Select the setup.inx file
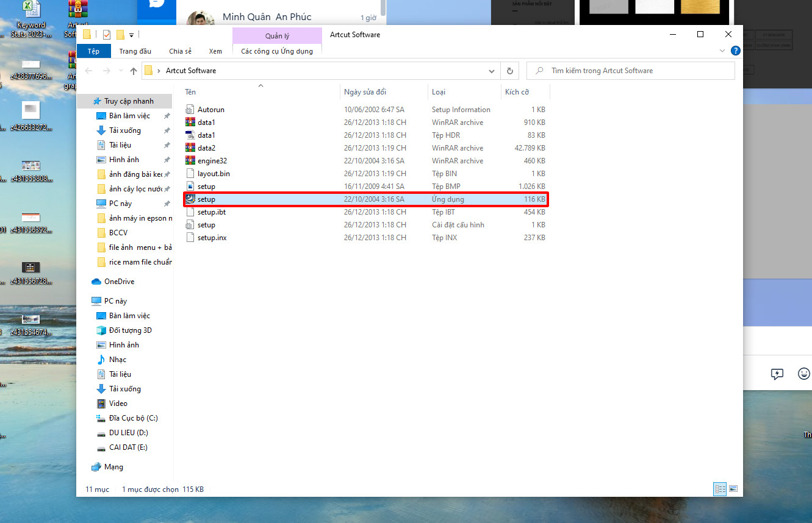This screenshot has width=812, height=523. point(366,238)
